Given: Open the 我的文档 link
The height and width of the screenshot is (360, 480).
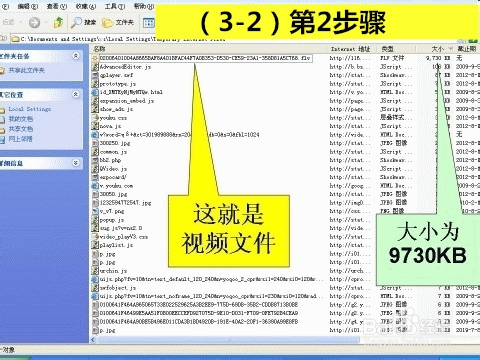Looking at the screenshot, I should pyautogui.click(x=21, y=119).
